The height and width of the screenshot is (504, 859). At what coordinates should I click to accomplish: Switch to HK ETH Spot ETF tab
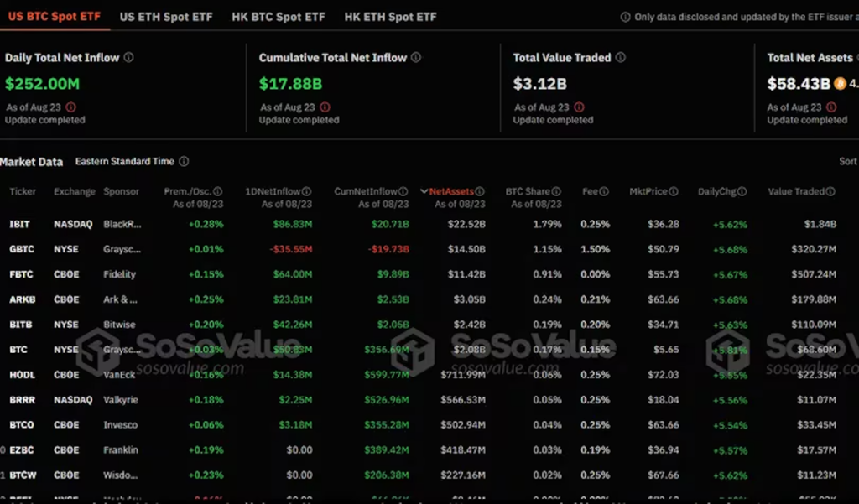tap(391, 17)
